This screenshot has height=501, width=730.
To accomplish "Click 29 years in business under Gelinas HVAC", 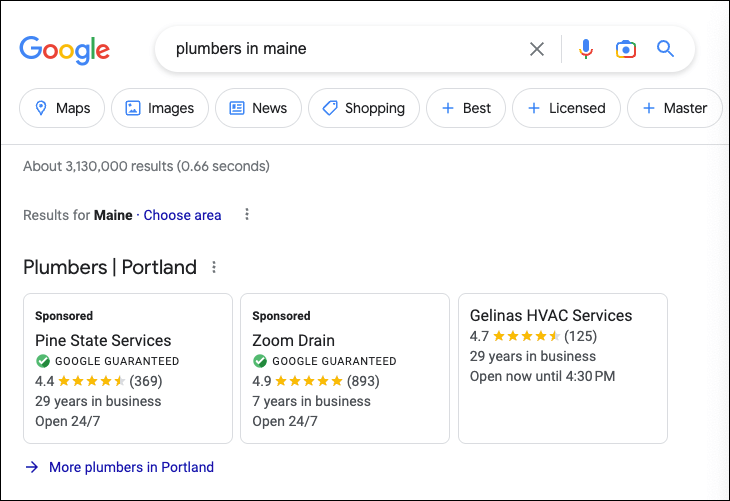I will [x=533, y=356].
